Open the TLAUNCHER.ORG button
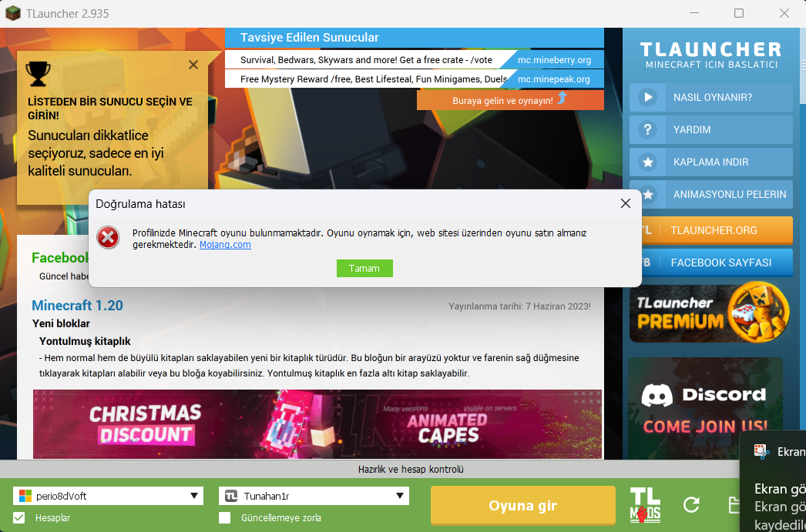 coord(717,230)
